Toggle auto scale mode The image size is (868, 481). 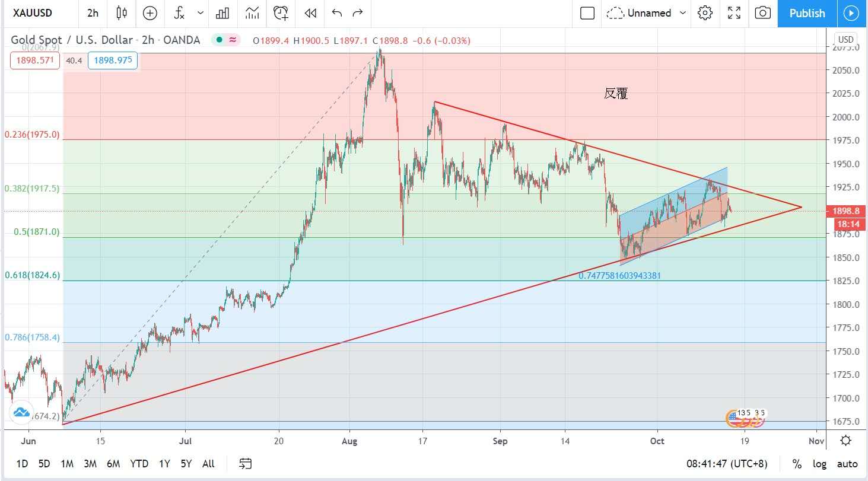point(847,464)
